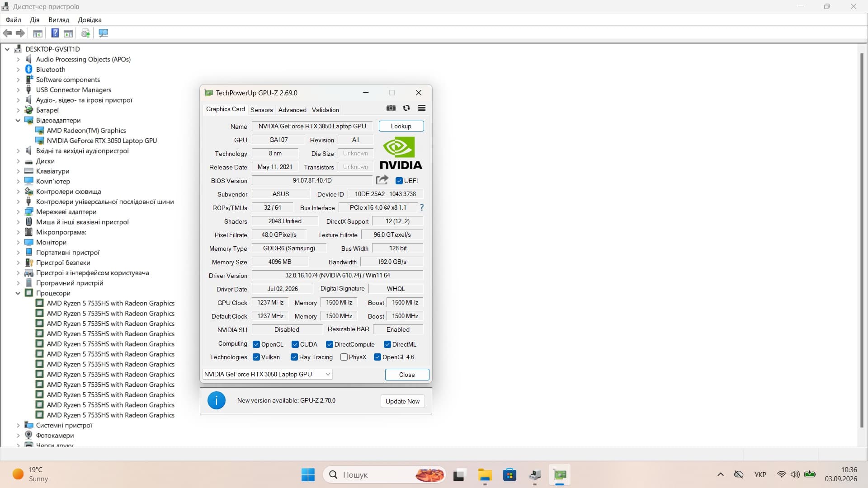Image resolution: width=868 pixels, height=488 pixels.
Task: Click the battery tray icon
Action: pyautogui.click(x=810, y=474)
